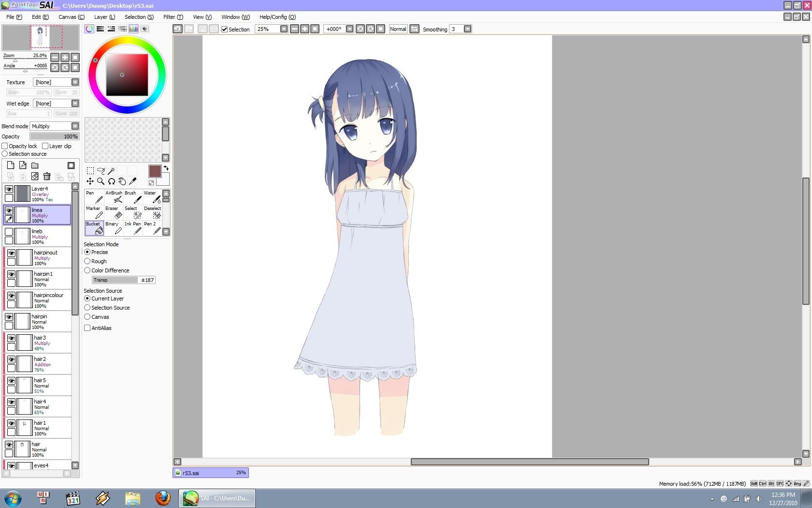The height and width of the screenshot is (508, 812).
Task: Clear the layer with eraser icon
Action: 35,177
